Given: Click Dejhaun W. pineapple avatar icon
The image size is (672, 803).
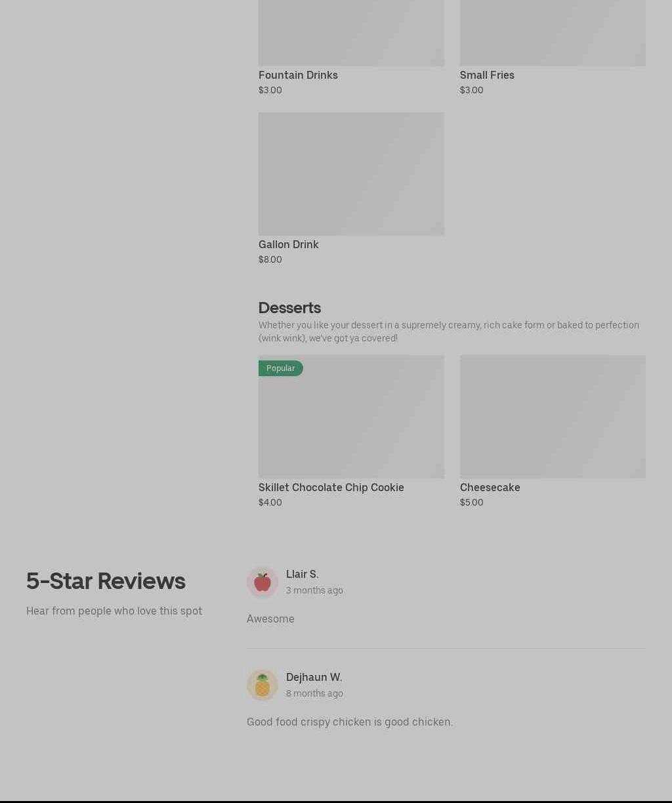Looking at the screenshot, I should (262, 685).
